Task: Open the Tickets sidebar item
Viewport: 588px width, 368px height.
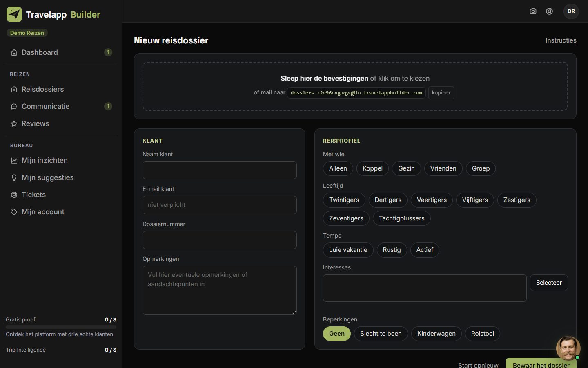Action: (x=61, y=195)
